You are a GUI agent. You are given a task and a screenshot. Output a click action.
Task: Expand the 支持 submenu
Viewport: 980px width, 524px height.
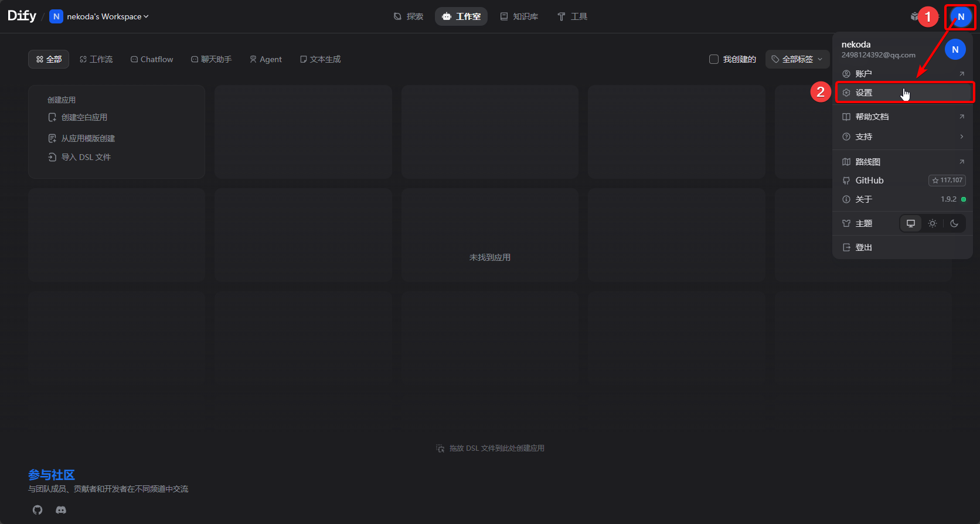pos(903,137)
